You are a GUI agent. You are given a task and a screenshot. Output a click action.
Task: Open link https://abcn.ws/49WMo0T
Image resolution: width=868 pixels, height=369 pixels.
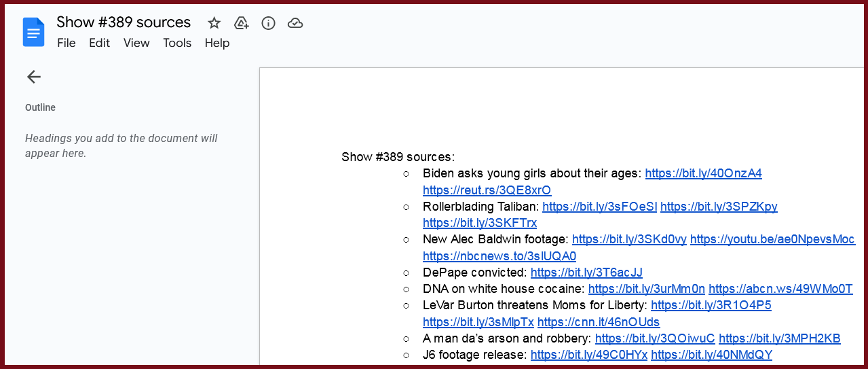point(780,289)
